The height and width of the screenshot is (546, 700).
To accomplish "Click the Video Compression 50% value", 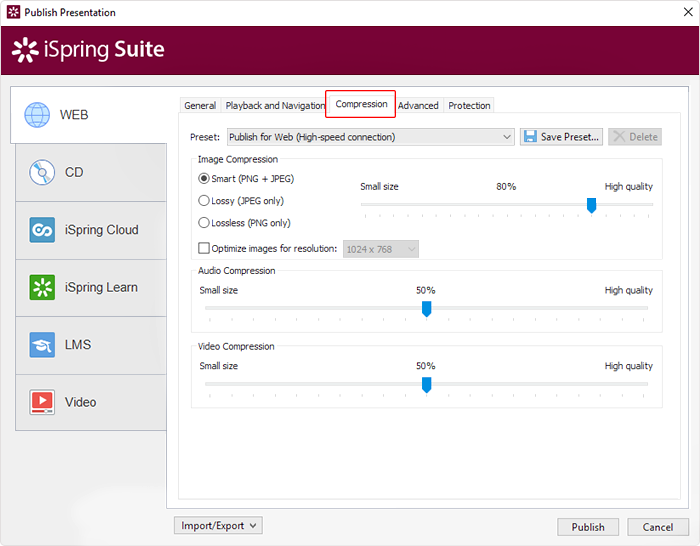I will (426, 366).
